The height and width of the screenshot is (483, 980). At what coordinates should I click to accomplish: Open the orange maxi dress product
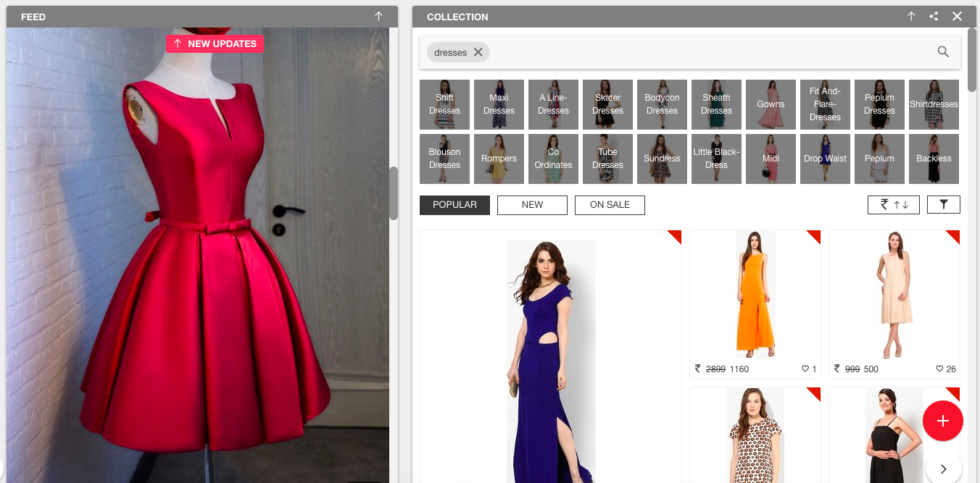pos(755,295)
